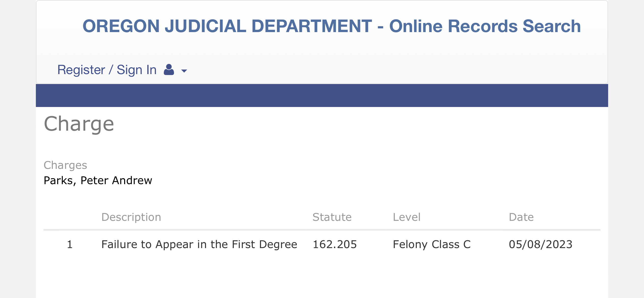Select the Description column header

pos(131,217)
